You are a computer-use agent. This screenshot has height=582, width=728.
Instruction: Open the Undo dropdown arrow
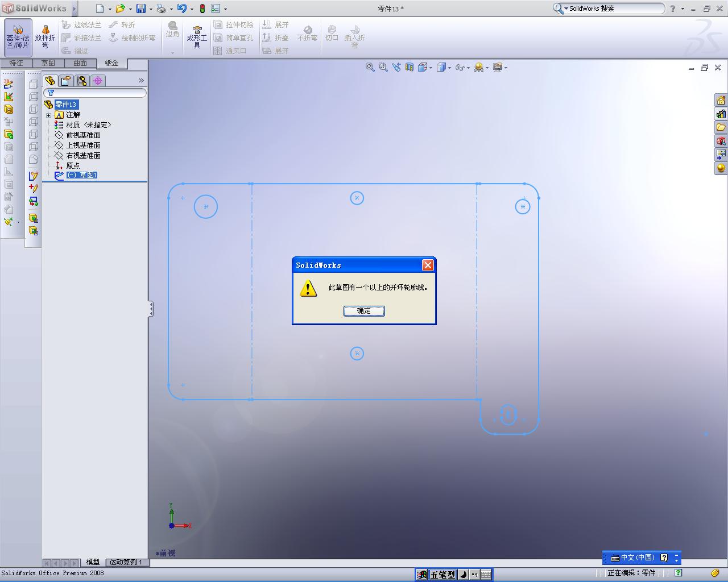pos(192,9)
